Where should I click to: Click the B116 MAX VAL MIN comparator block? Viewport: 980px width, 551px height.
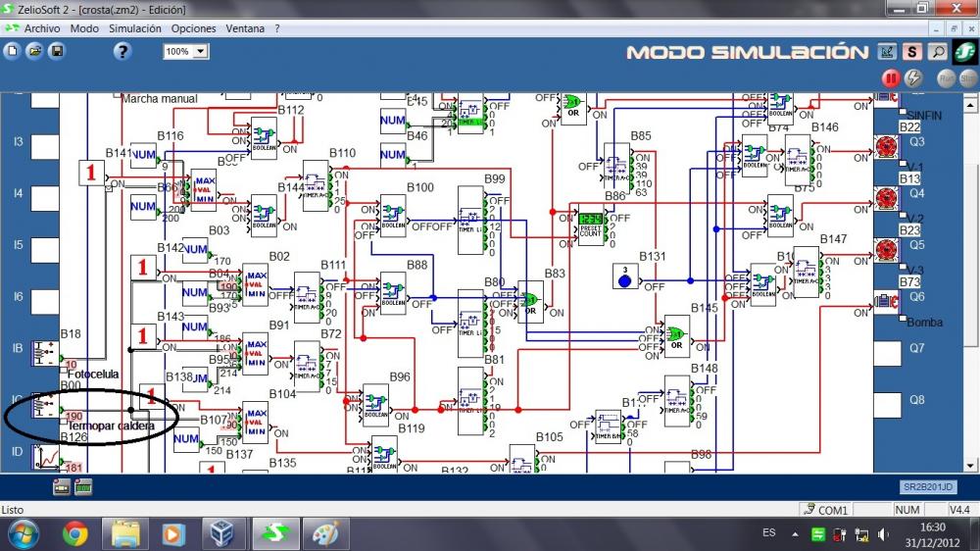[x=204, y=190]
